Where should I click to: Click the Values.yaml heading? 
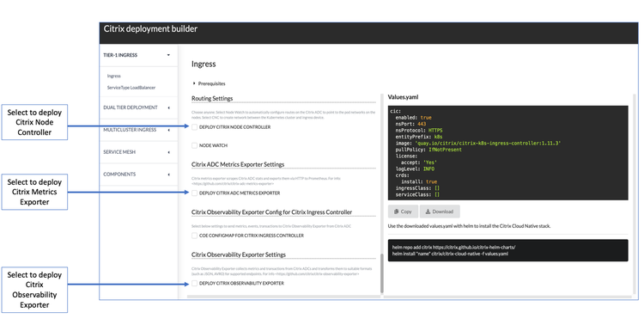click(403, 97)
